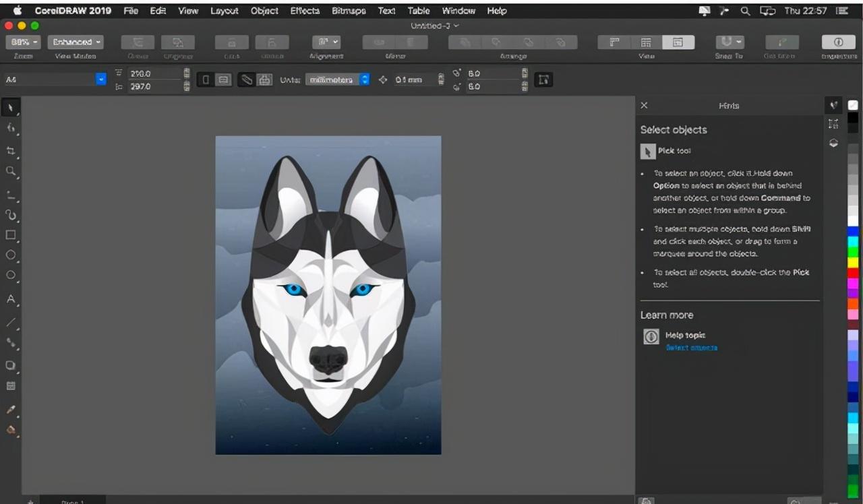Open the Enhanced view mode dropdown
Image resolution: width=863 pixels, height=504 pixels.
(76, 42)
